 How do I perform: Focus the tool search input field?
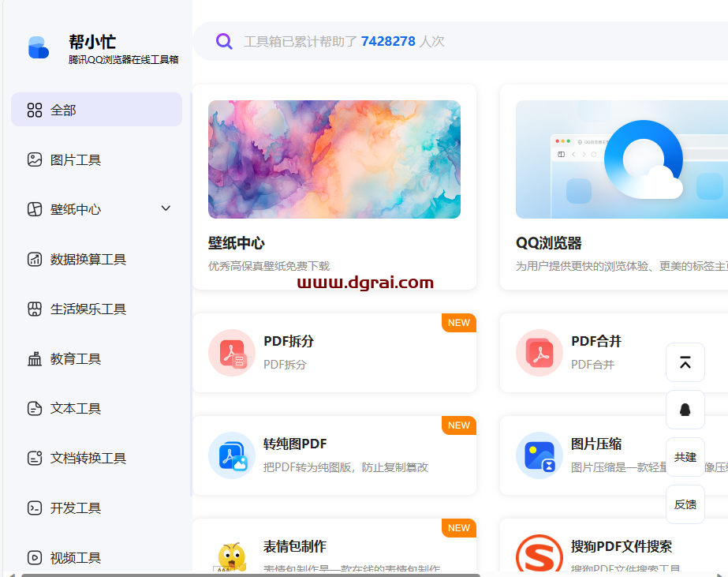click(x=461, y=41)
